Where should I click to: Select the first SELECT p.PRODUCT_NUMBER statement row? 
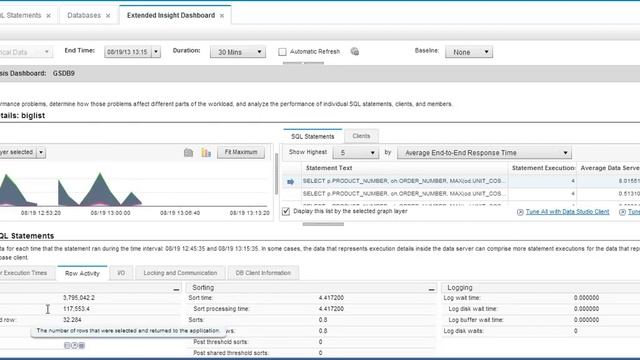[x=404, y=181]
